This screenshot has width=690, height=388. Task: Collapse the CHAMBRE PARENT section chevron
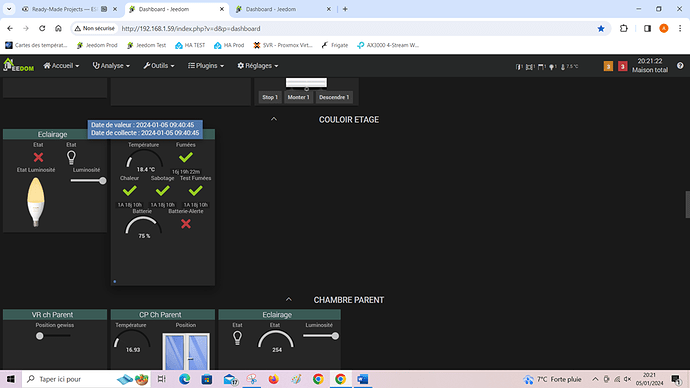pos(289,300)
